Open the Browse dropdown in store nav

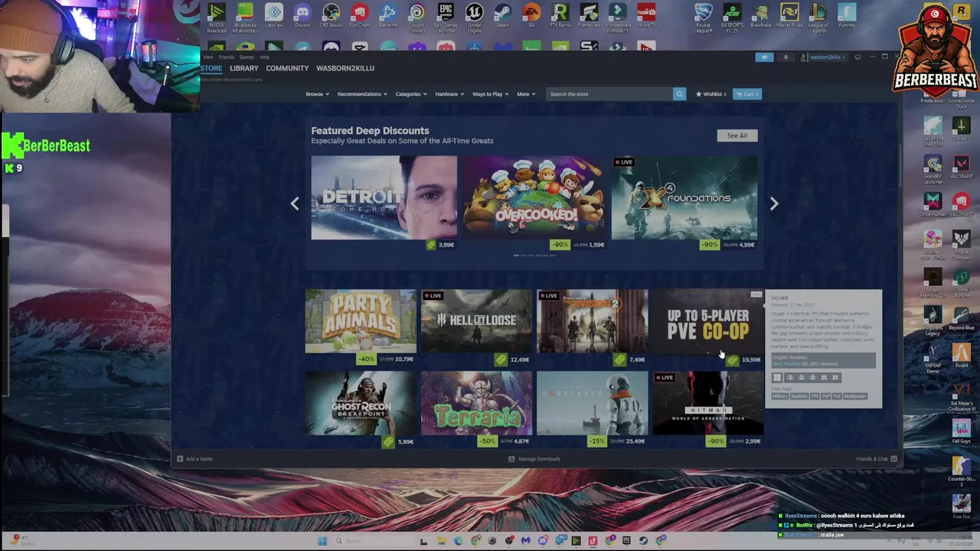click(x=317, y=94)
